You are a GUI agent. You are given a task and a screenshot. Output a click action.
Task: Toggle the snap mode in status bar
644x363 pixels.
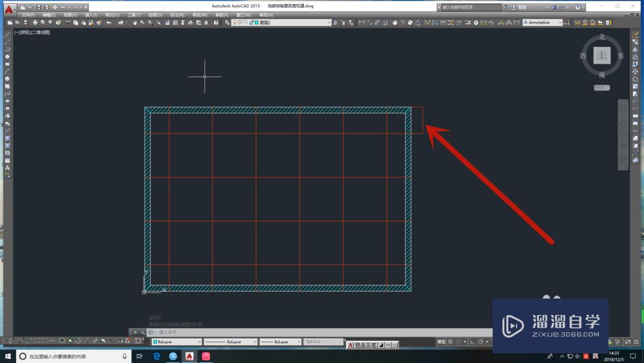coord(459,342)
